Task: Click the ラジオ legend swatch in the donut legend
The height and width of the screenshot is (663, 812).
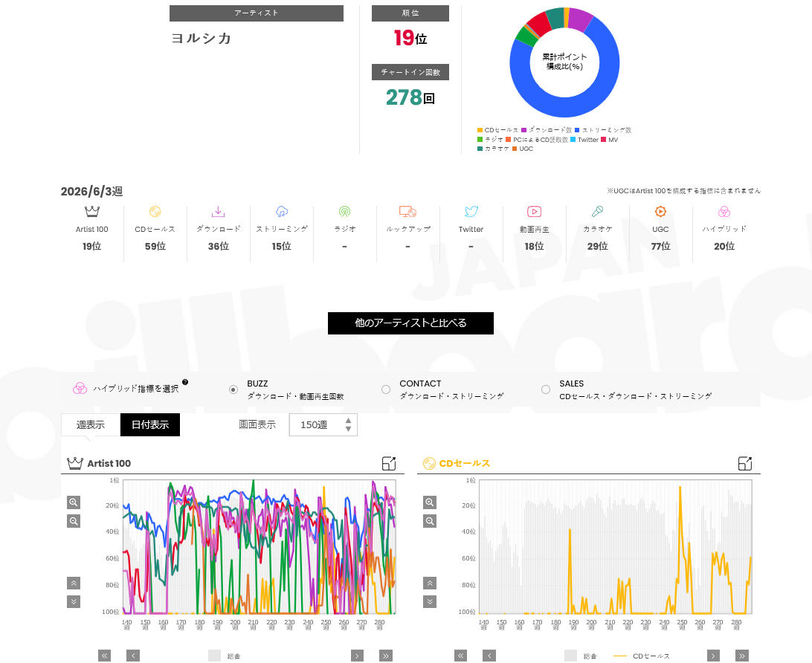Action: [x=480, y=140]
